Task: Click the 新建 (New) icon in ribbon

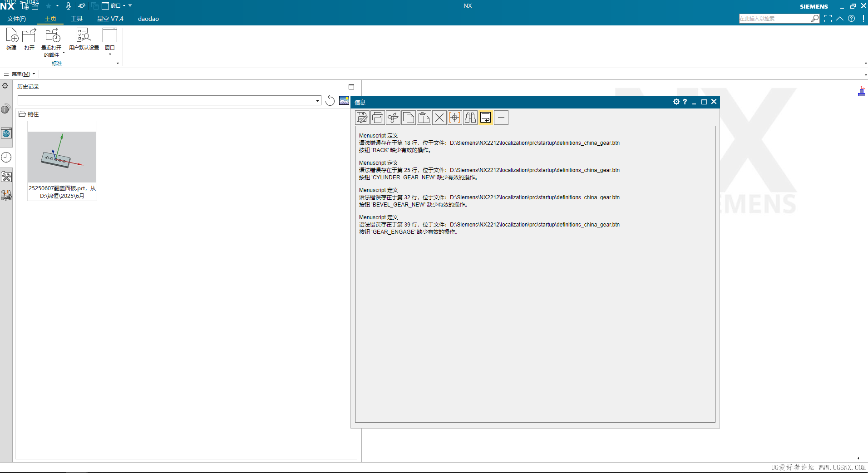Action: click(x=12, y=35)
